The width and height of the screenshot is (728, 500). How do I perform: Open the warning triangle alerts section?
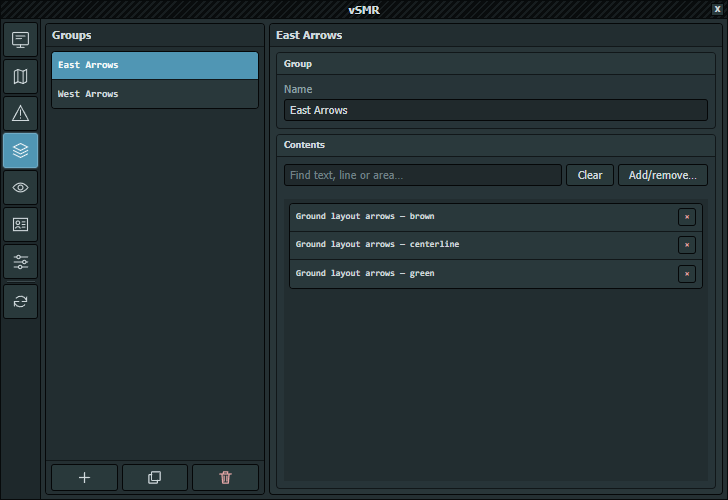click(x=20, y=113)
